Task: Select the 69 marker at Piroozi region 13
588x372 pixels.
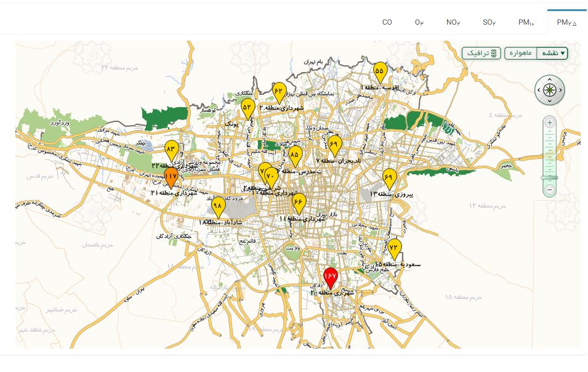Action: click(x=389, y=179)
